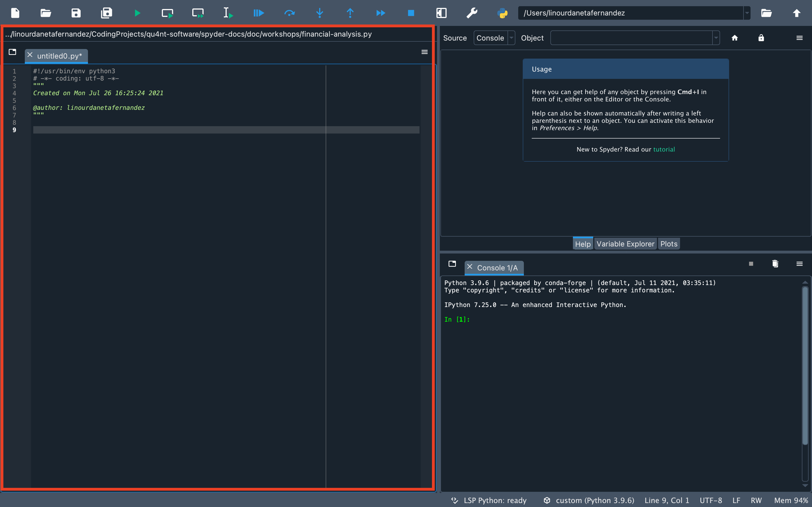Viewport: 812px width, 507px height.
Task: Toggle maximize current pane
Action: pos(441,13)
